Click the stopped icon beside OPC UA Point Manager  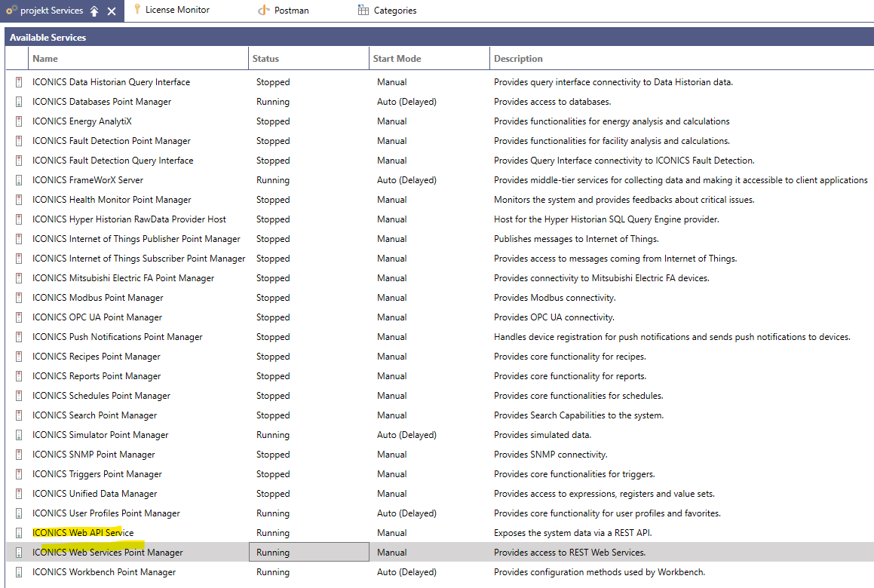[18, 317]
